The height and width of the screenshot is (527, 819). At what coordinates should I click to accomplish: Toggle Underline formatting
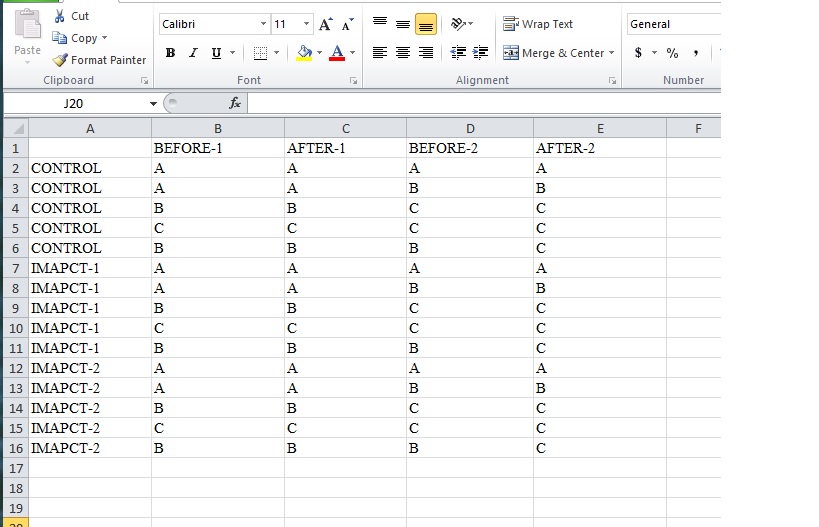point(216,53)
